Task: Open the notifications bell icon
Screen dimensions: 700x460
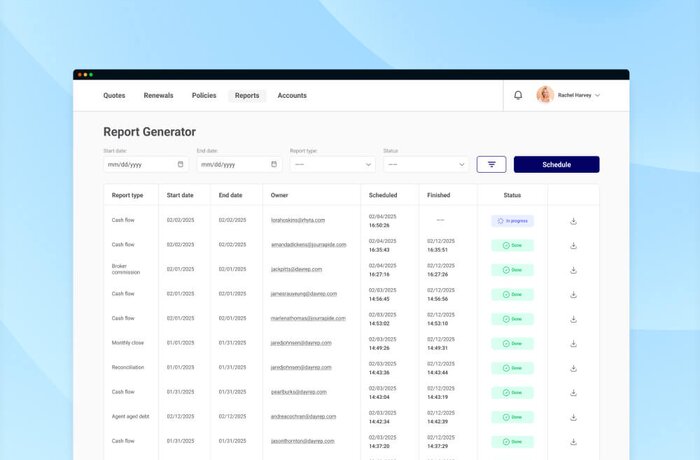Action: pyautogui.click(x=518, y=95)
